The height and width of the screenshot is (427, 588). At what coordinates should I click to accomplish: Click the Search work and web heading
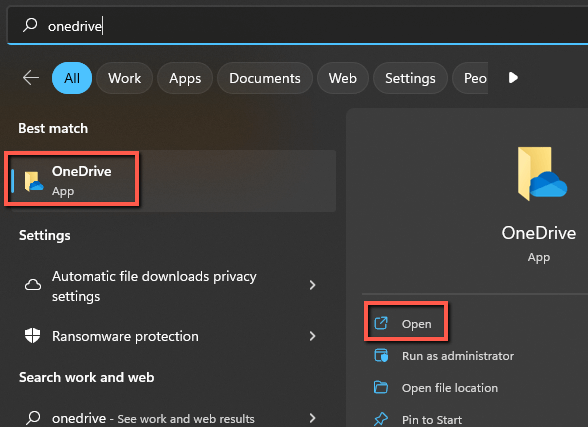(87, 377)
